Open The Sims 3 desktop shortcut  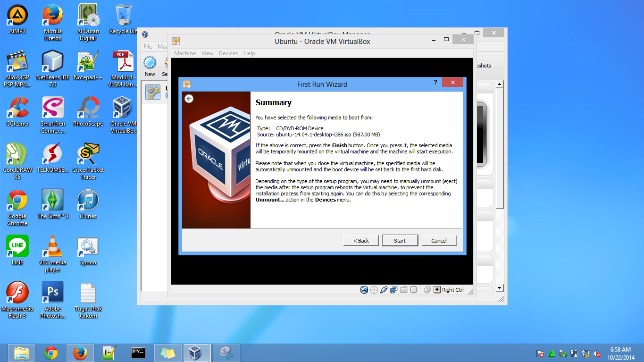(x=53, y=204)
